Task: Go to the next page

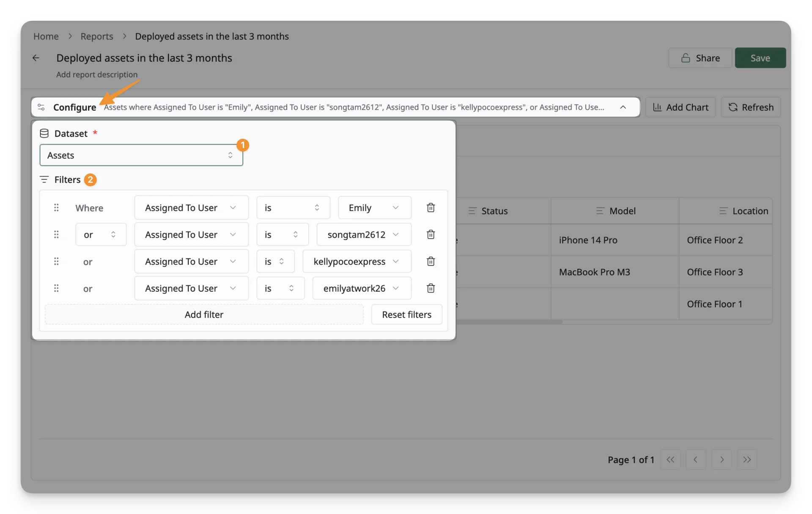Action: coord(721,459)
